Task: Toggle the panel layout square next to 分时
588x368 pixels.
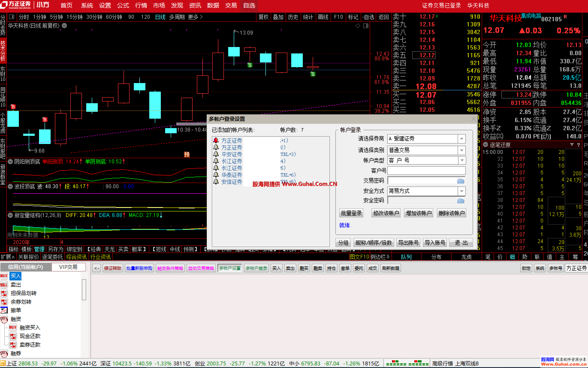Action: pyautogui.click(x=11, y=17)
